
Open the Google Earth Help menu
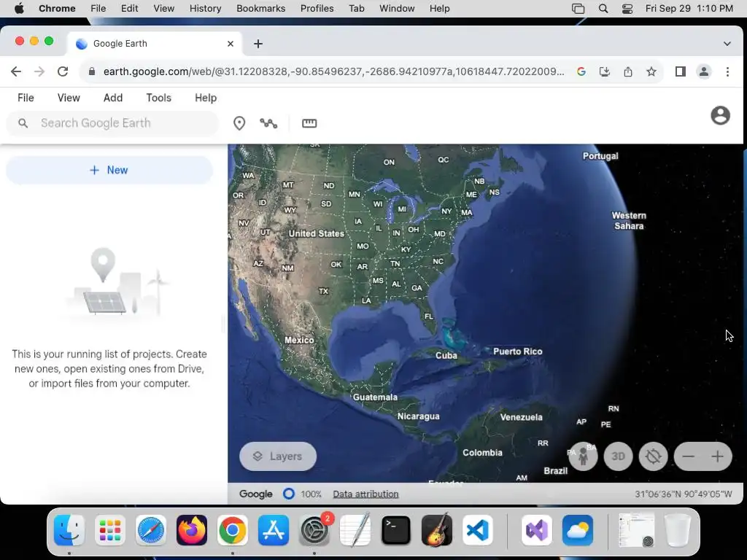pos(206,98)
